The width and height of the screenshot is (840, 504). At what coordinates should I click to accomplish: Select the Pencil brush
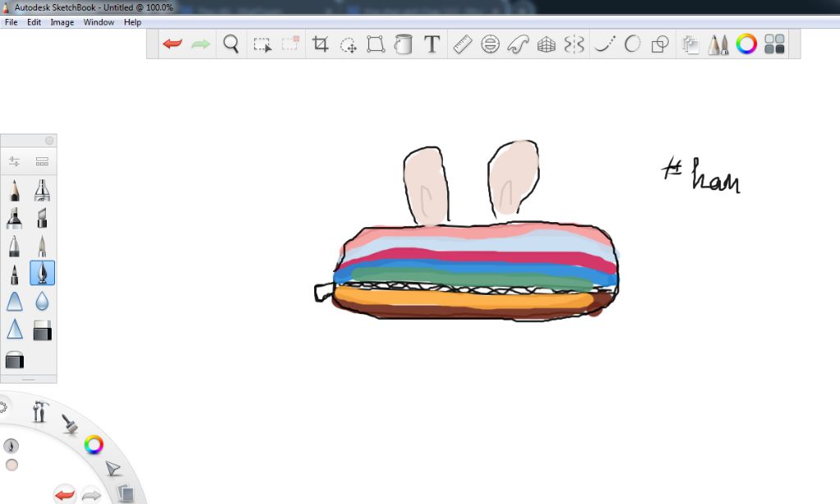[15, 190]
